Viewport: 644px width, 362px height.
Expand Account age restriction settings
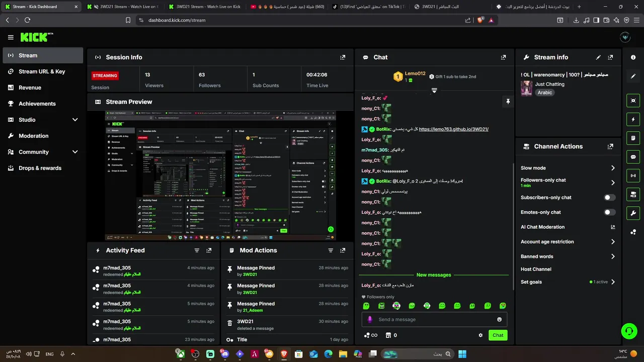point(613,242)
